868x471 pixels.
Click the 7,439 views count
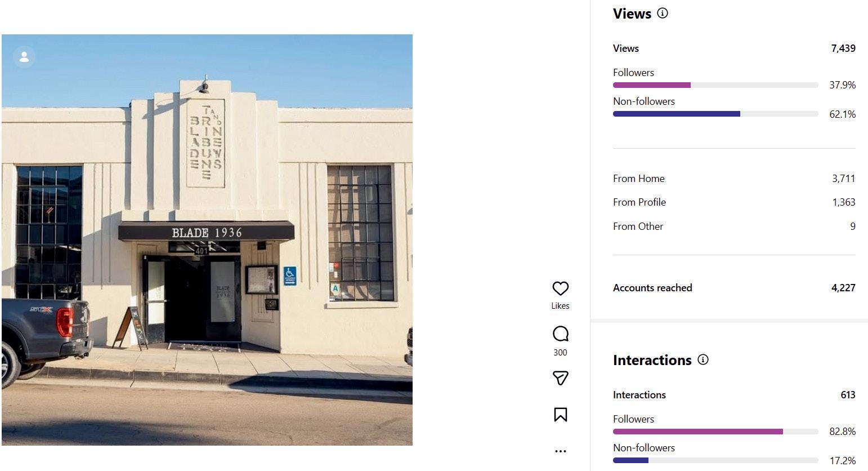pyautogui.click(x=843, y=48)
